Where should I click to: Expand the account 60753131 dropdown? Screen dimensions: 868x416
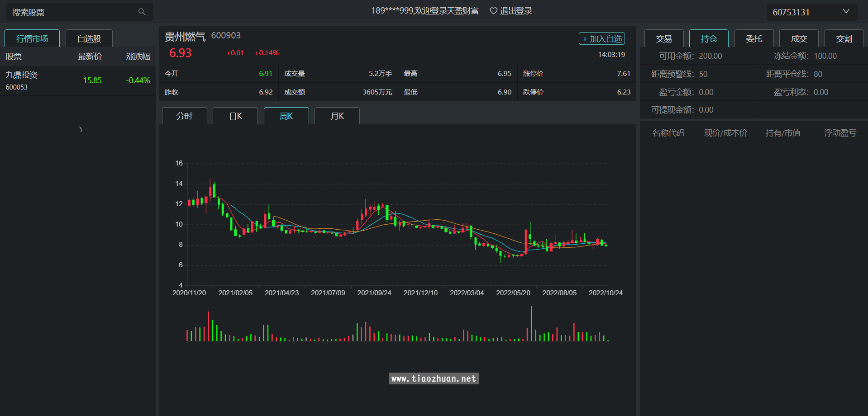(x=845, y=12)
